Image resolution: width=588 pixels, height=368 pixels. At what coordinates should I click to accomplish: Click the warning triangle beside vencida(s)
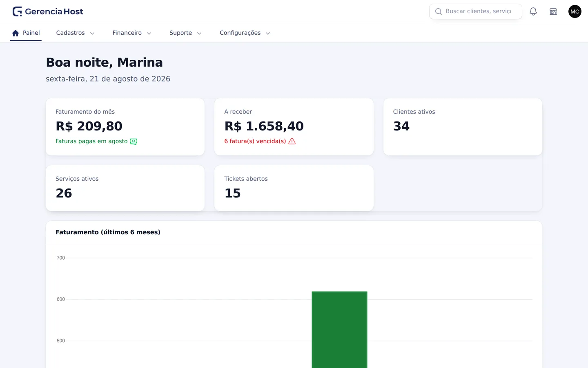[292, 141]
